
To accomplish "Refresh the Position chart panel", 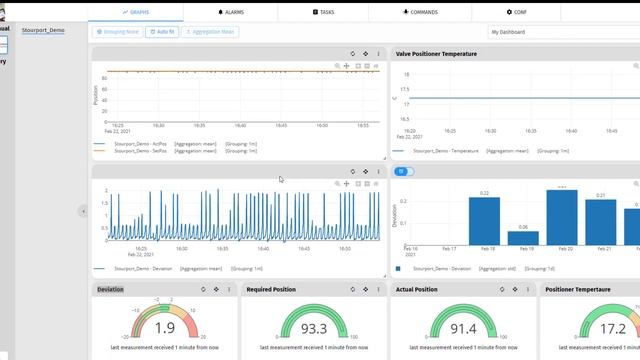I will point(353,54).
